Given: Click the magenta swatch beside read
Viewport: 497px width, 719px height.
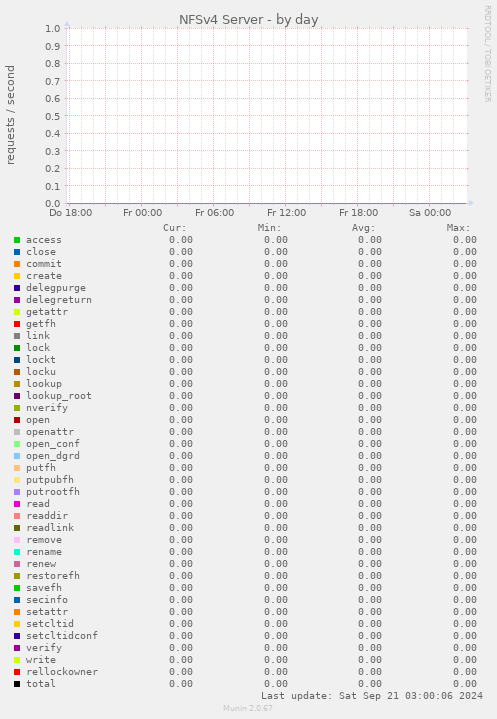Looking at the screenshot, I should click(x=17, y=504).
